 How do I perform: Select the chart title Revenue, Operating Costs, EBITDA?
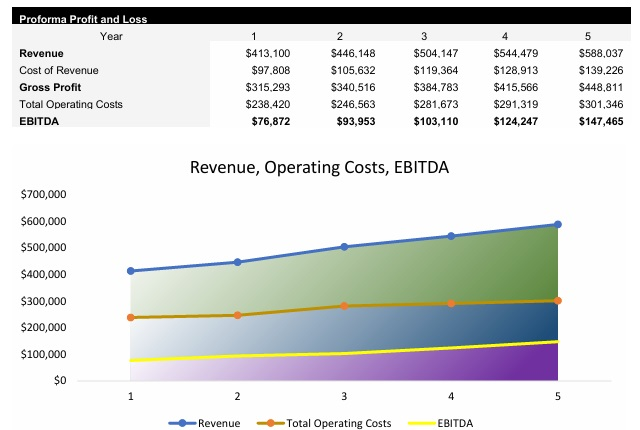pos(319,167)
